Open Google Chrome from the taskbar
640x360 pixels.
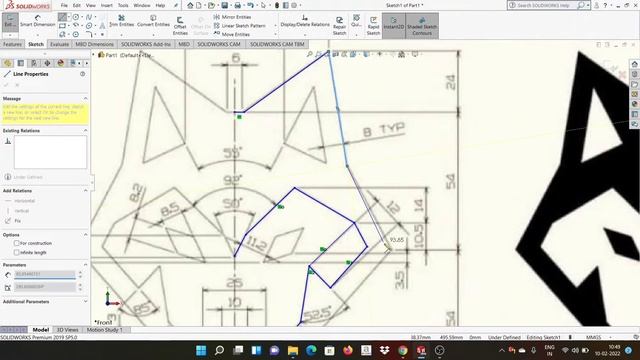(x=403, y=350)
